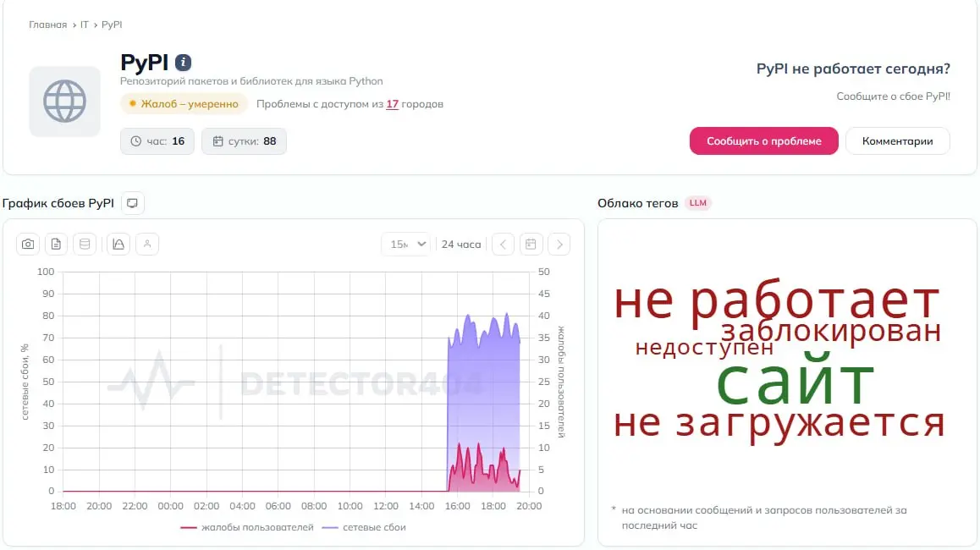Screen dimensions: 980x550
Task: Click the calendar icon in сутки counter
Action: 217,141
